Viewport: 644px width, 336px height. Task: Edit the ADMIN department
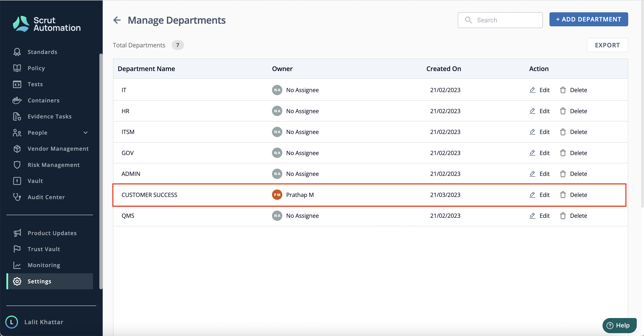click(540, 174)
